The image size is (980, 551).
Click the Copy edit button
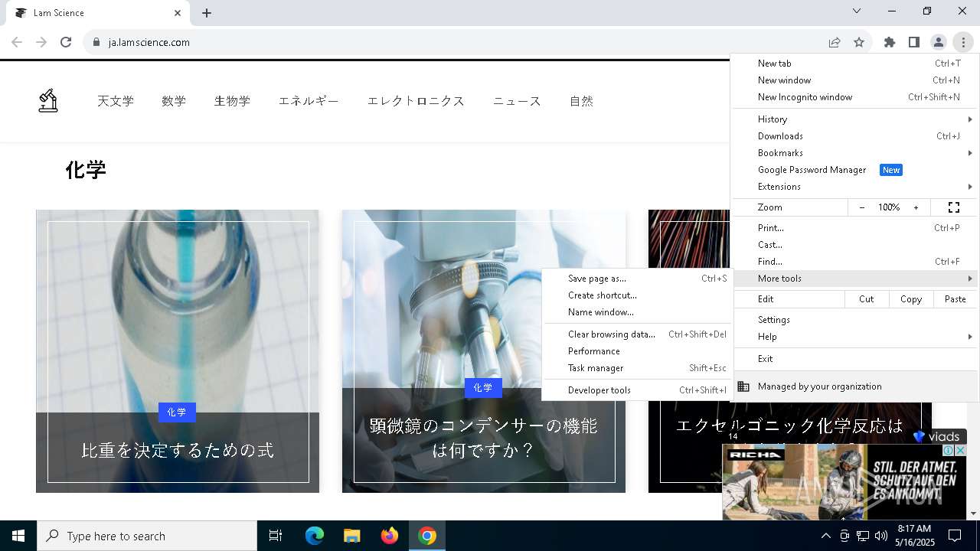click(x=911, y=299)
